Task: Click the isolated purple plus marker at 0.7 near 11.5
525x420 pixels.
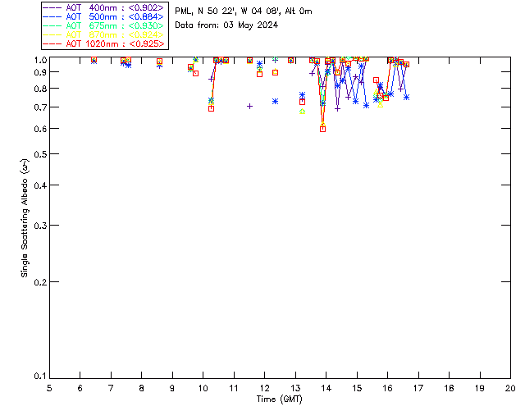Action: [249, 106]
